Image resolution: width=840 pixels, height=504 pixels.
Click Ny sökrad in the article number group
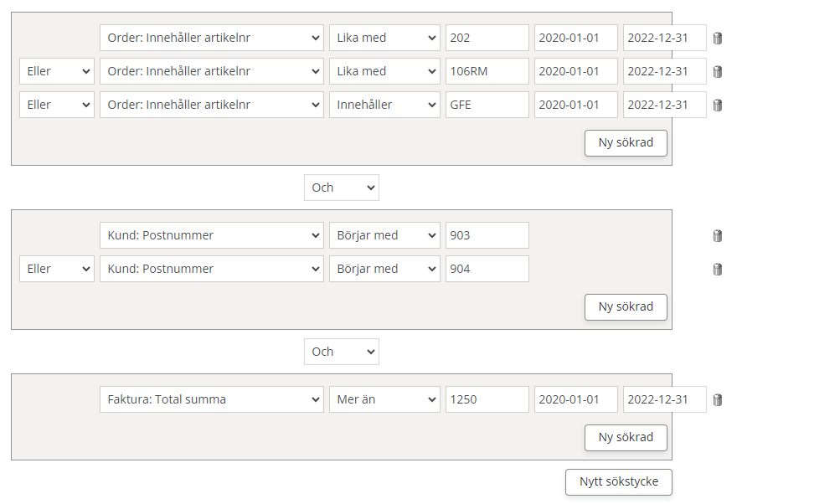point(626,142)
